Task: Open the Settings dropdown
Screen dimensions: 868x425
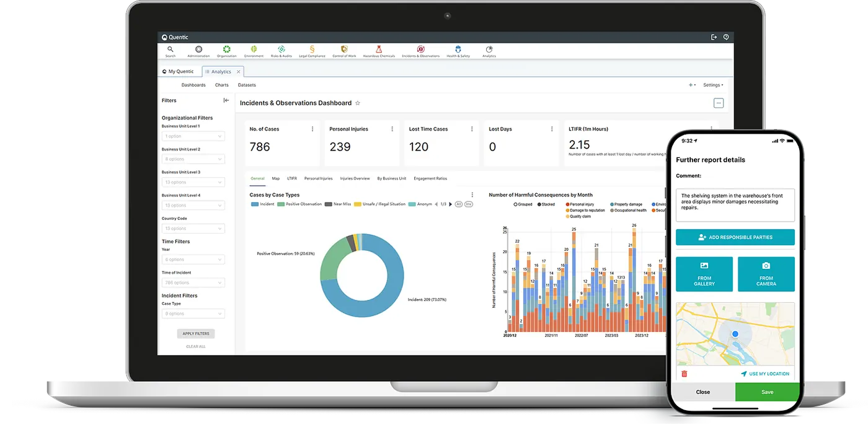Action: (x=713, y=85)
